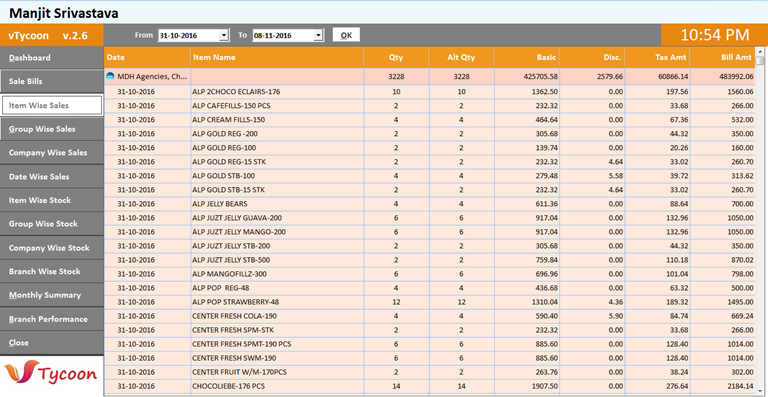
Task: Select row ALP GOLD REG-100
Action: coord(430,148)
